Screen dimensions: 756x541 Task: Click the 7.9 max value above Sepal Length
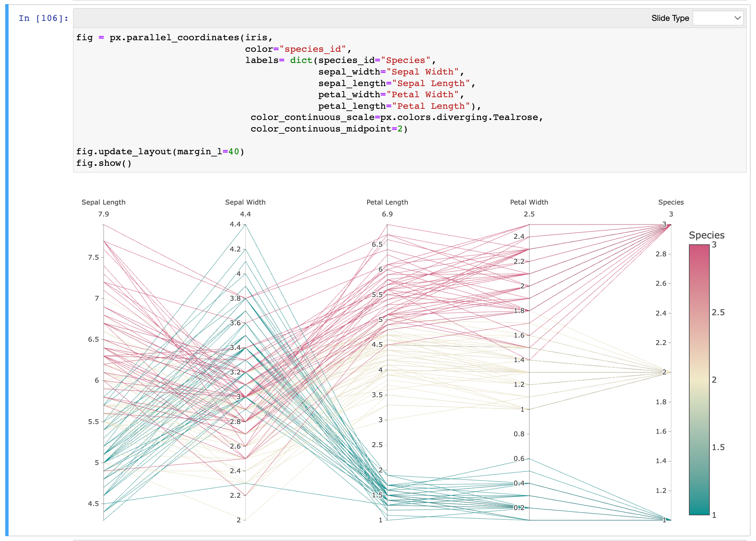103,214
